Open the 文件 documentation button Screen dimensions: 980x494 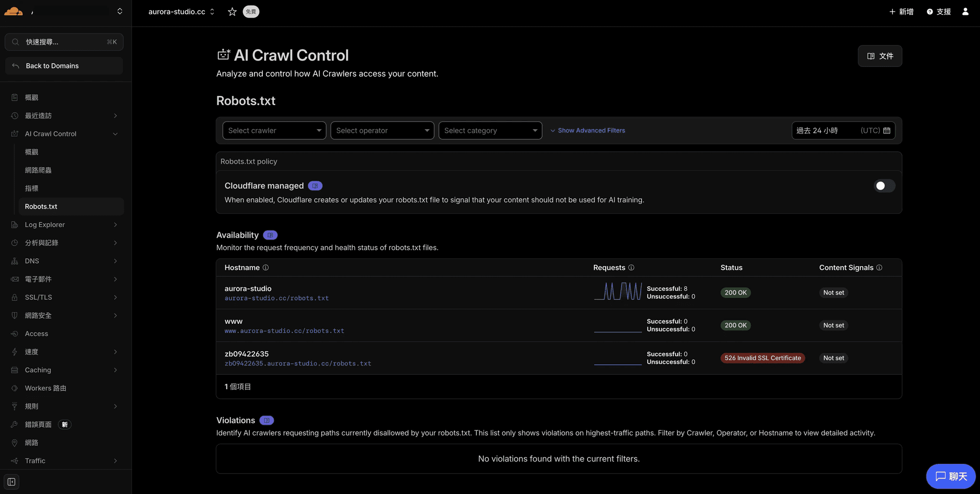coord(880,56)
